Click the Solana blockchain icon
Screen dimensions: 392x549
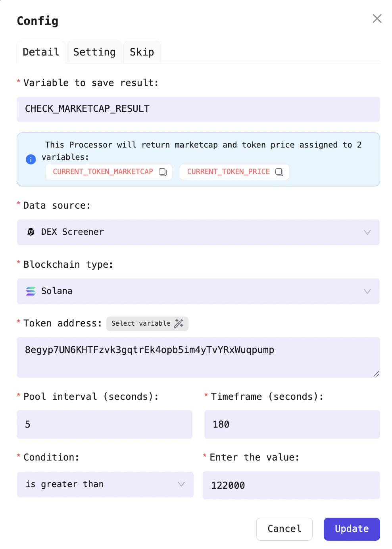[x=31, y=291]
